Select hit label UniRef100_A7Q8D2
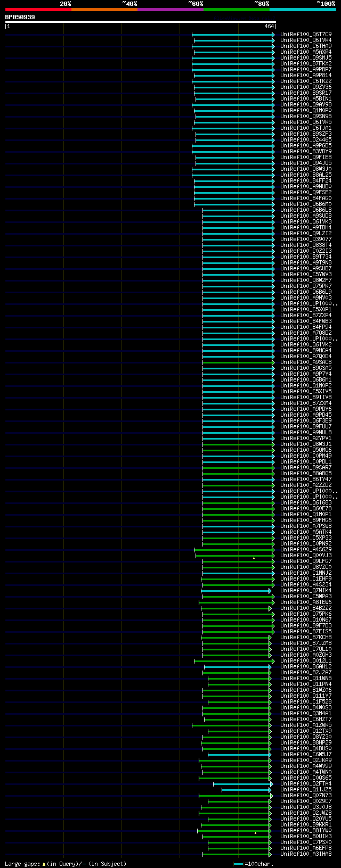 306,333
